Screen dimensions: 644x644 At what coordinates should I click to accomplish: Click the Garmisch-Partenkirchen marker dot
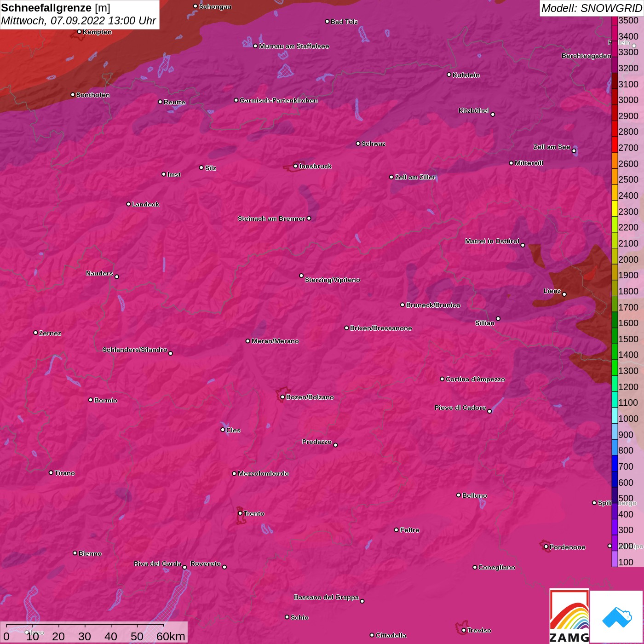click(x=236, y=100)
